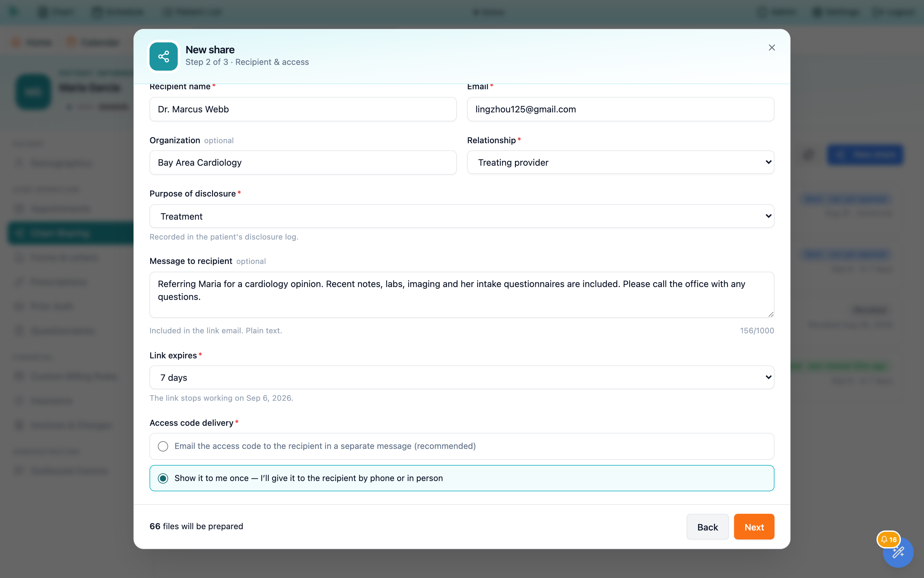Viewport: 924px width, 578px height.
Task: Open the magic wand assistant button
Action: (x=898, y=553)
